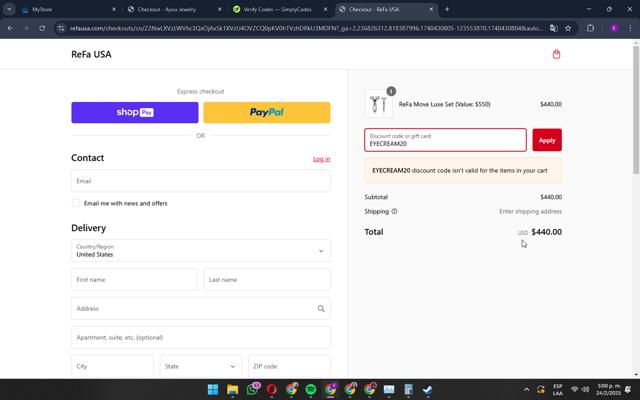This screenshot has height=400, width=640.
Task: Apply the EYECREAM20 discount code
Action: pos(547,140)
